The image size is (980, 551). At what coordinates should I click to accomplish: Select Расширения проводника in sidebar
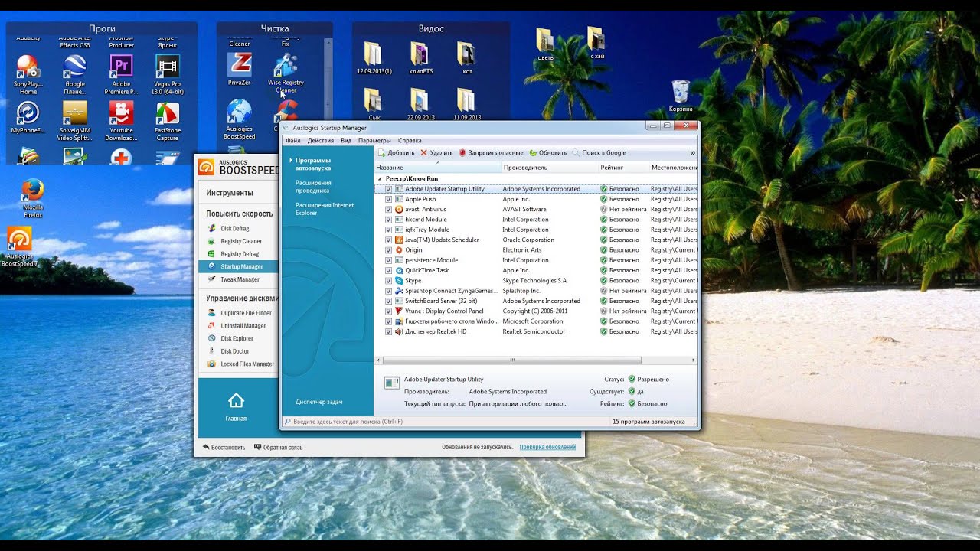[313, 186]
